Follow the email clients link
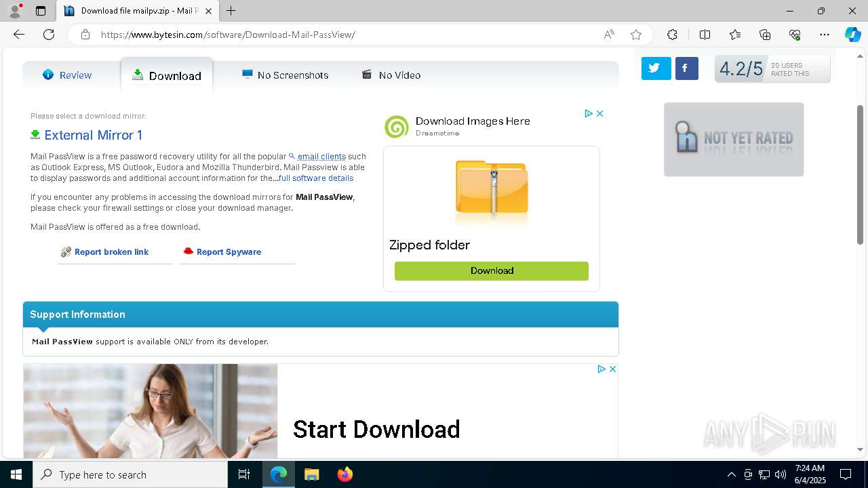This screenshot has height=488, width=868. [x=321, y=157]
